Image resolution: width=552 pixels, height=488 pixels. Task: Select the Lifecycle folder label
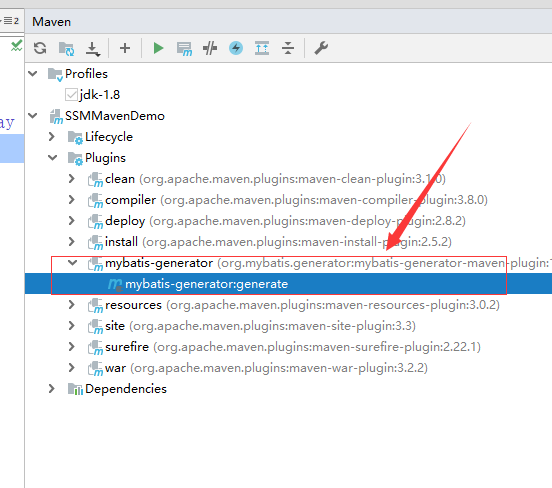pyautogui.click(x=109, y=137)
